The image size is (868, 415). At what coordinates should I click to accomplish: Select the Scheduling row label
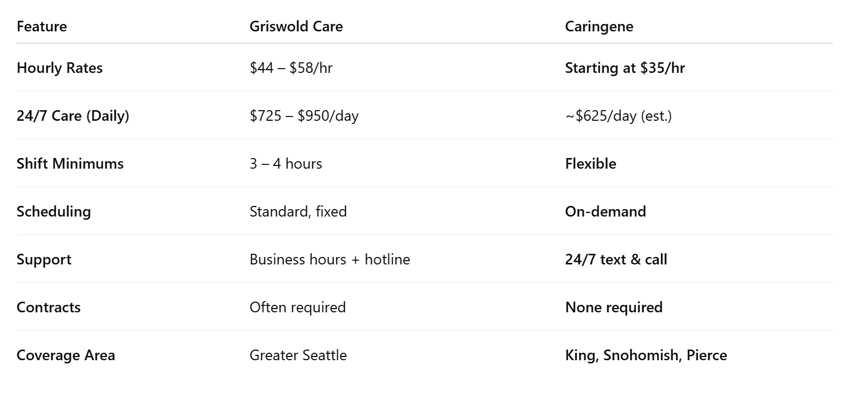pos(54,212)
